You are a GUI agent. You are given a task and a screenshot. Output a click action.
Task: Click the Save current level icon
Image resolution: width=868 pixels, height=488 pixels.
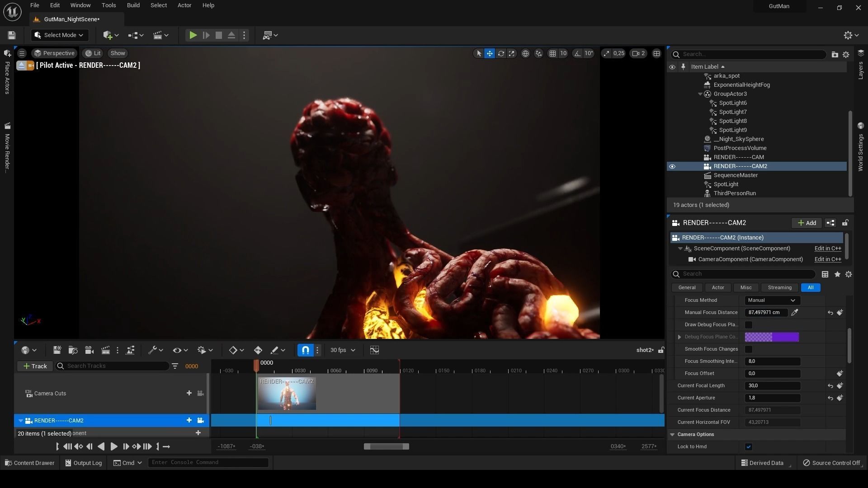point(12,35)
